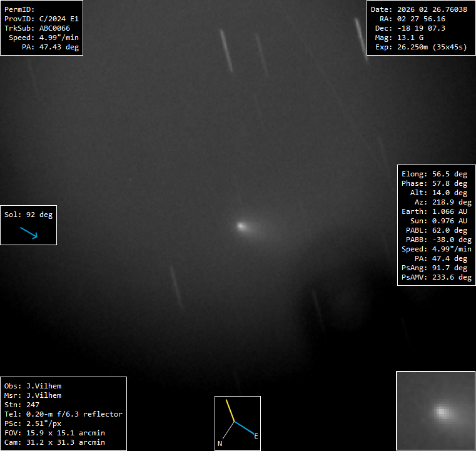Click the 'E' label in the compass box
The width and height of the screenshot is (476, 451).
pos(256,436)
